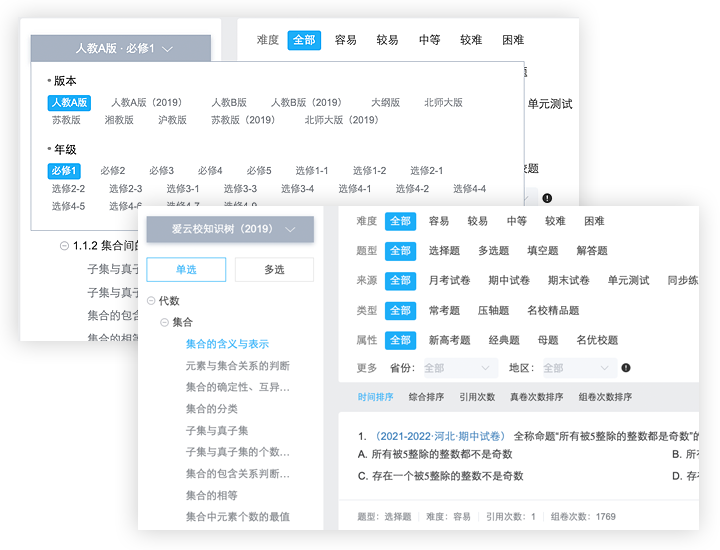Click the info icon beside 地区 dropdown
This screenshot has width=720, height=550.
pos(626,368)
